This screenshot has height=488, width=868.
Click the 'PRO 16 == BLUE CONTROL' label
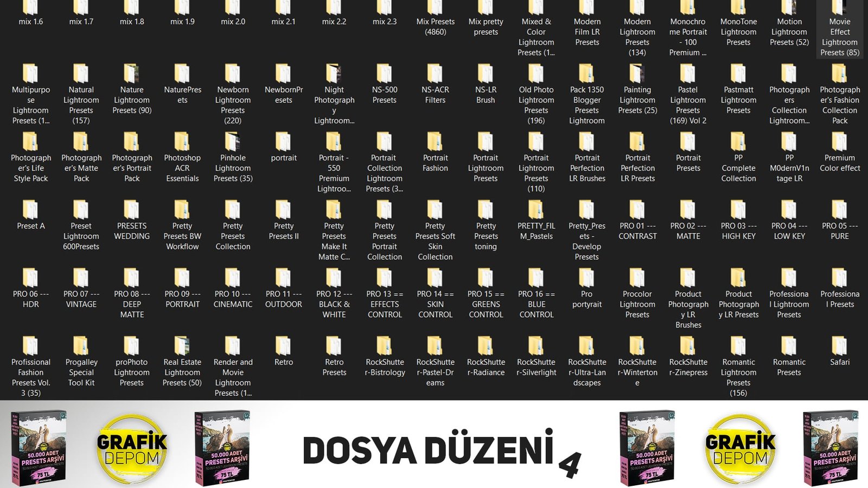pyautogui.click(x=536, y=304)
